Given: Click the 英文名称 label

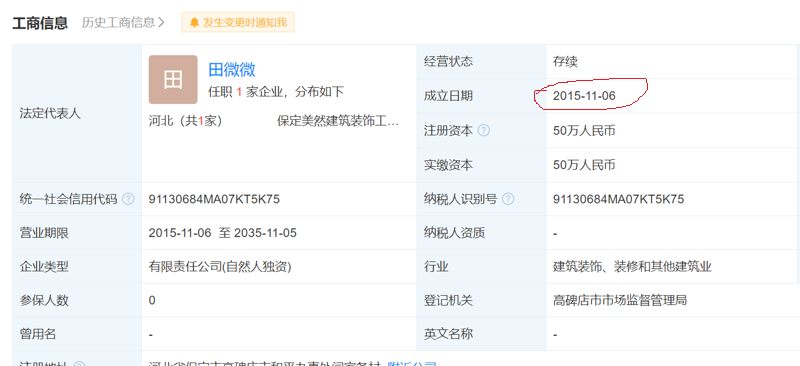Looking at the screenshot, I should [x=448, y=334].
